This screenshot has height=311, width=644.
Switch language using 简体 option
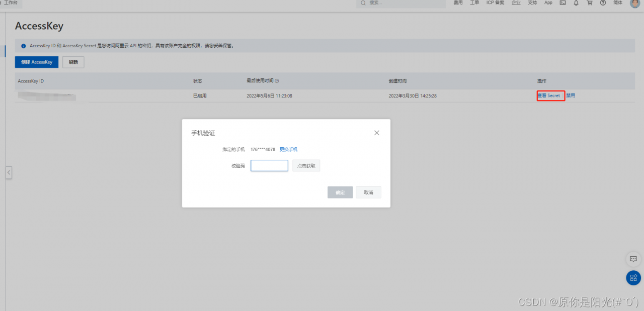click(x=618, y=4)
